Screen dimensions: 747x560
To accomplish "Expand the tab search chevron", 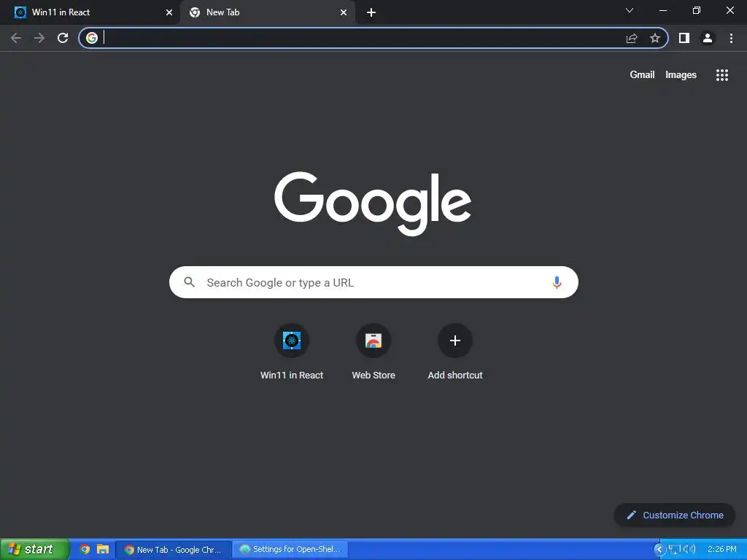I will coord(630,10).
